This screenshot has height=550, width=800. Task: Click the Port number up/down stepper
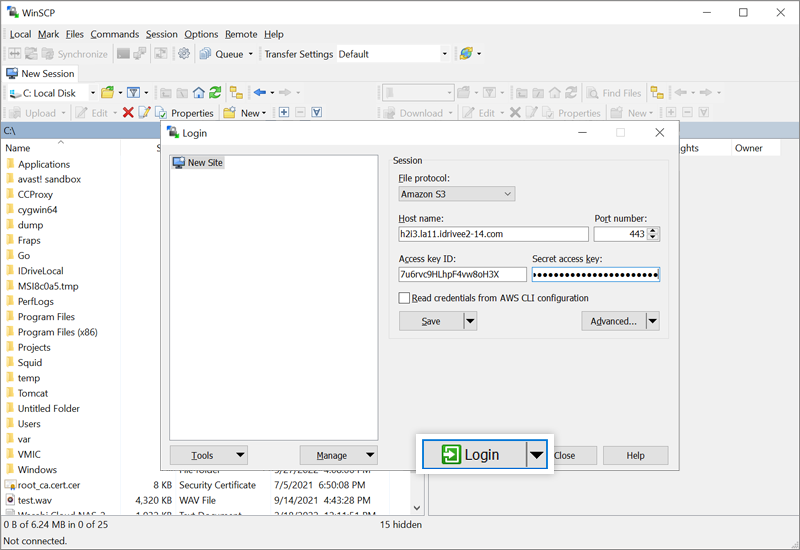tap(653, 234)
